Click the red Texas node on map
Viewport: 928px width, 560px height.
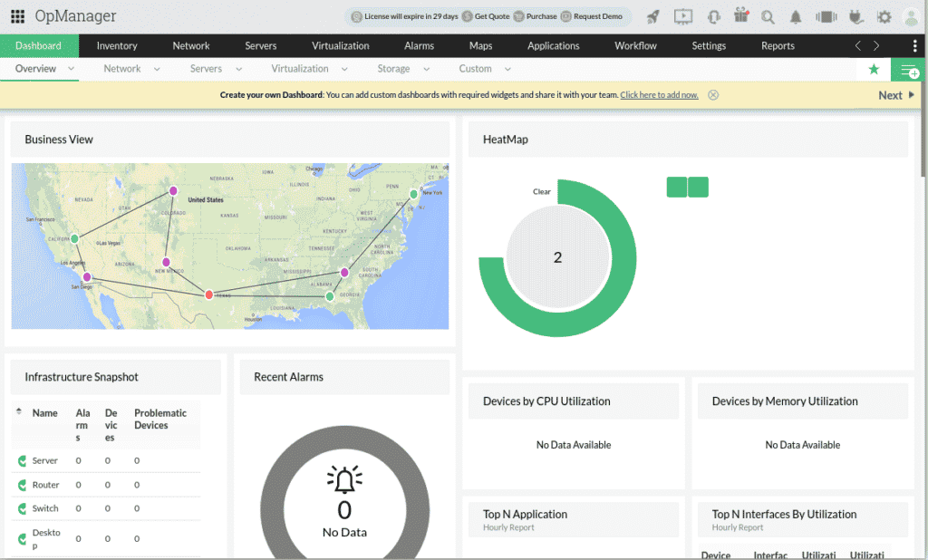pyautogui.click(x=209, y=294)
